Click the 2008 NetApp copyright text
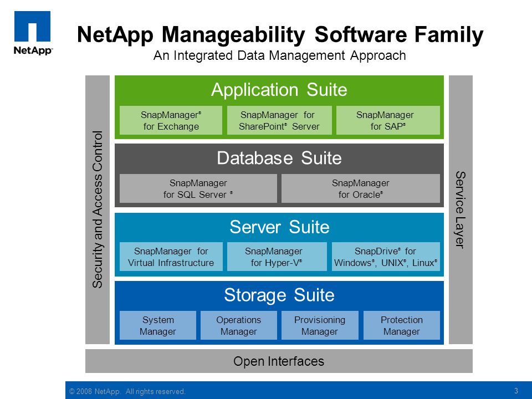Viewport: 532px width, 399px height. (127, 392)
